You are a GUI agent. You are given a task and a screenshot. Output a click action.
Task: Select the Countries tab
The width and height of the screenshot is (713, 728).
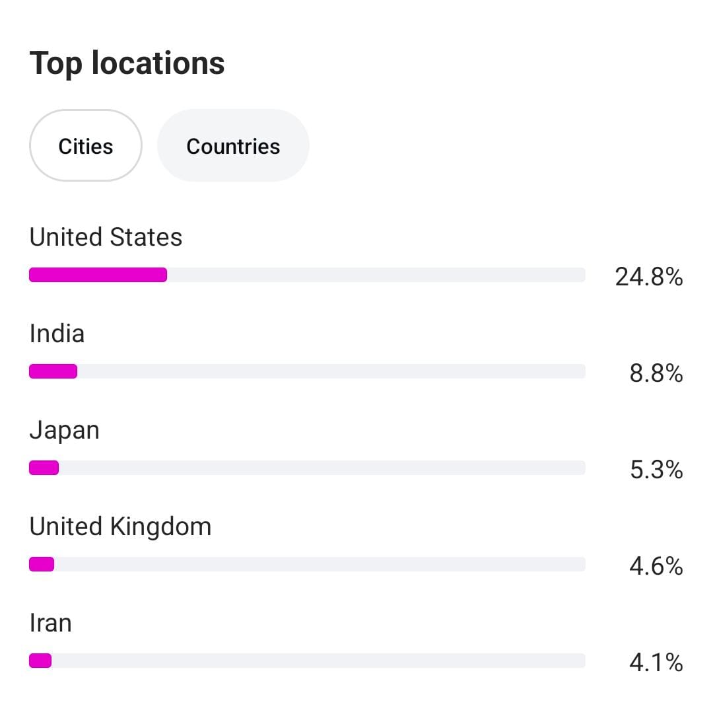click(x=233, y=146)
